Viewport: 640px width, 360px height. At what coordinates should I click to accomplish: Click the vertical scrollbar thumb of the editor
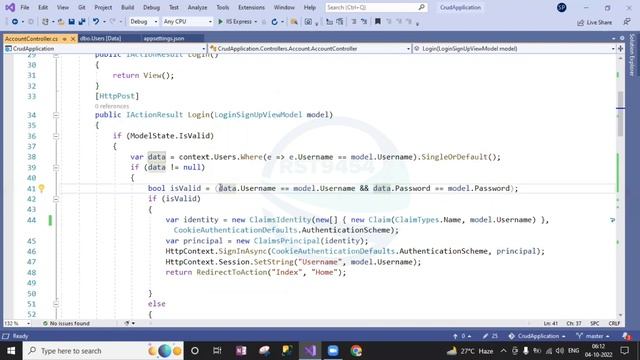(x=620, y=113)
